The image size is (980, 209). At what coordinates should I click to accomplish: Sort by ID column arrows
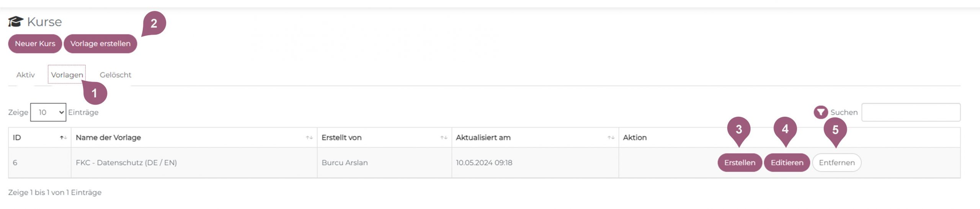point(63,138)
